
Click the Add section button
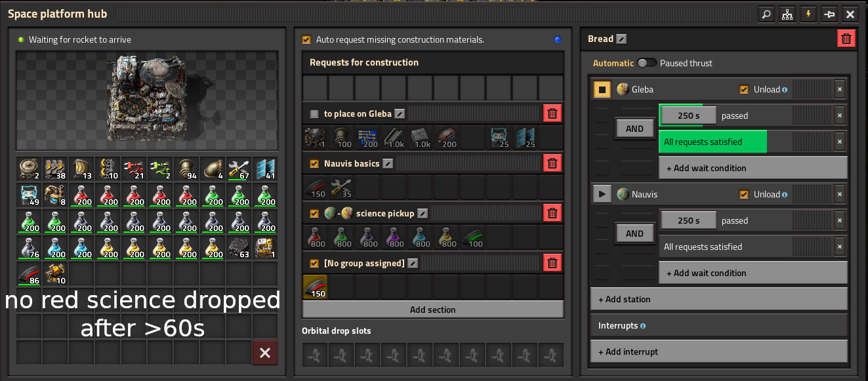[x=432, y=310]
